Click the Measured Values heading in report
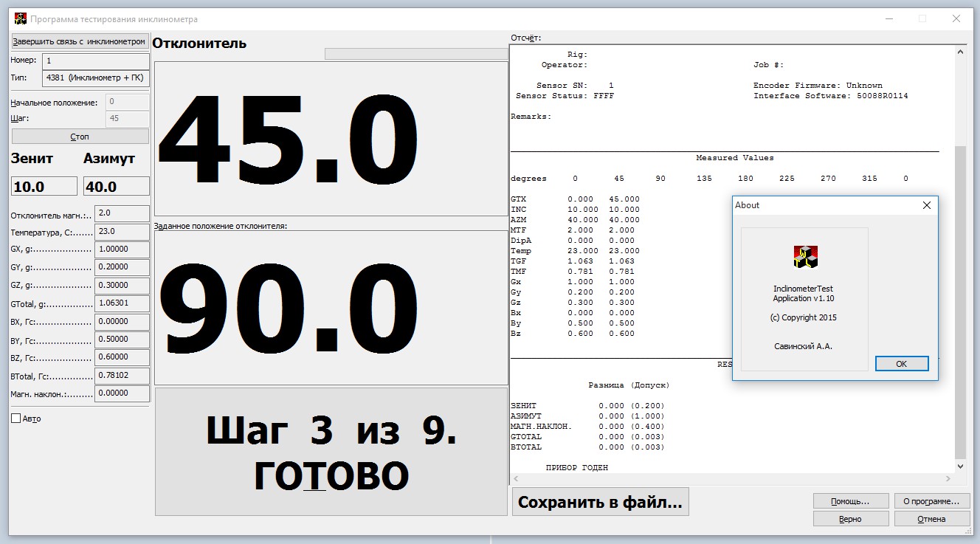980x544 pixels. (x=735, y=158)
